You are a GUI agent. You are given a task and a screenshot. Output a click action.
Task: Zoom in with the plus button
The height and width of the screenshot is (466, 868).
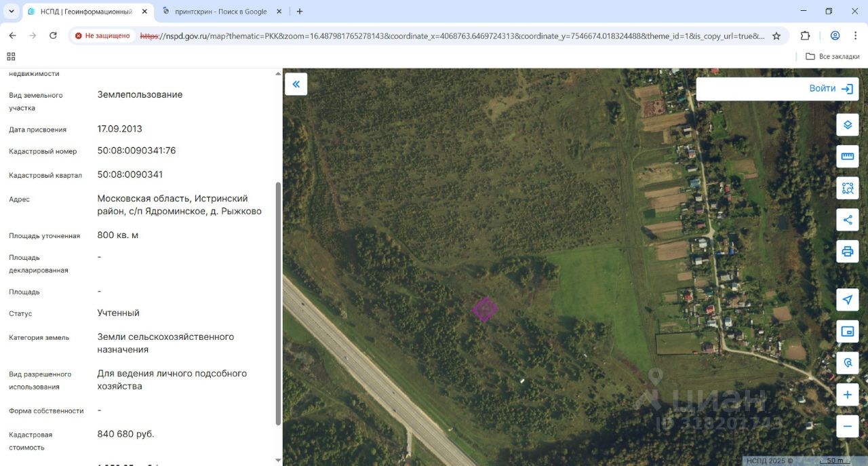847,395
